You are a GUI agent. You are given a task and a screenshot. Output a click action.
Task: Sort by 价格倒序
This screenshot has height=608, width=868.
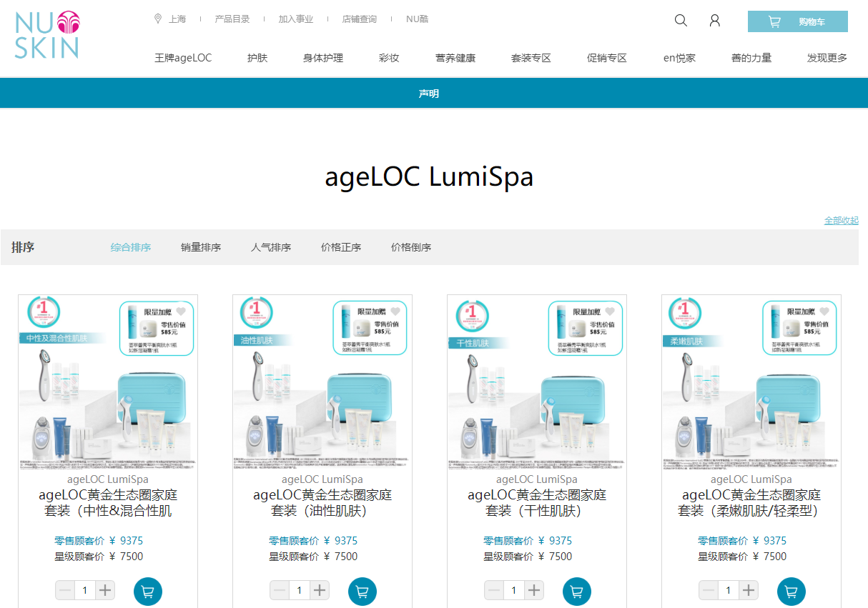[x=411, y=247]
